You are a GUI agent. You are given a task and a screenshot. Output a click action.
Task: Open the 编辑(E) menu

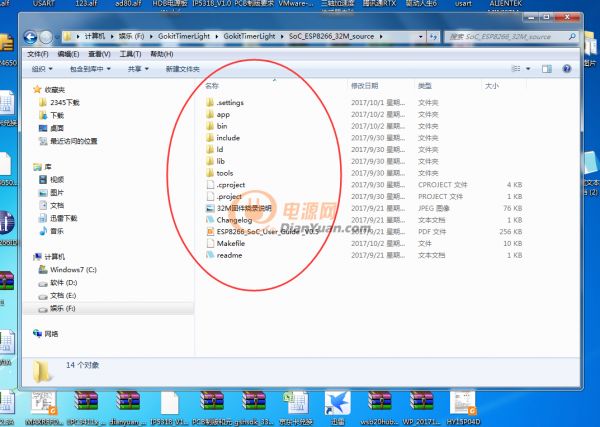[68, 54]
